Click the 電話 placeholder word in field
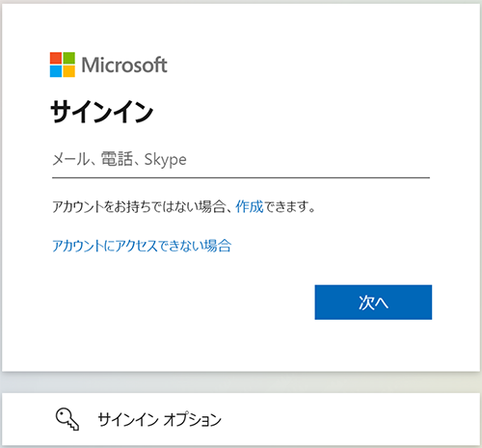This screenshot has width=482, height=448. click(x=117, y=159)
